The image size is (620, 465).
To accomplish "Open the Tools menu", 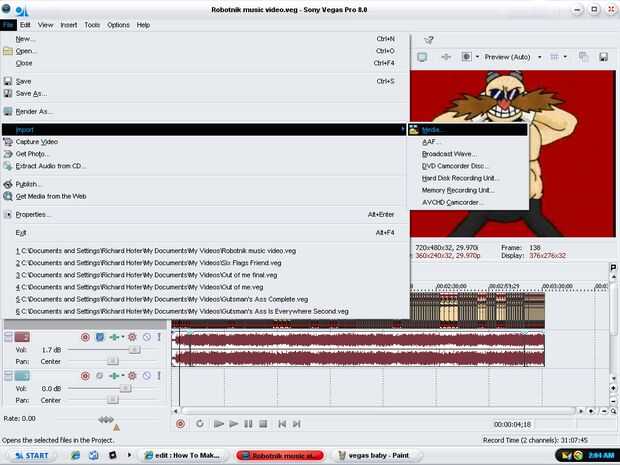I will [x=92, y=25].
